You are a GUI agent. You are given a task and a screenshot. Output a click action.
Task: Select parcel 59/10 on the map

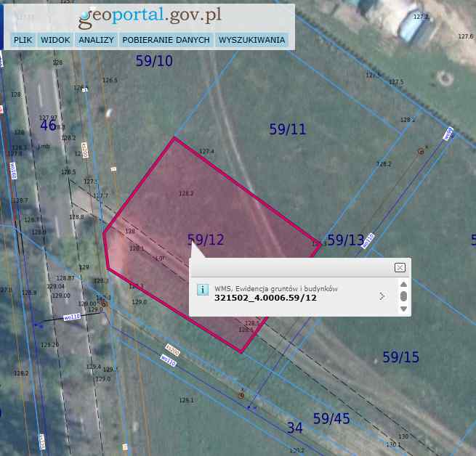click(x=154, y=62)
